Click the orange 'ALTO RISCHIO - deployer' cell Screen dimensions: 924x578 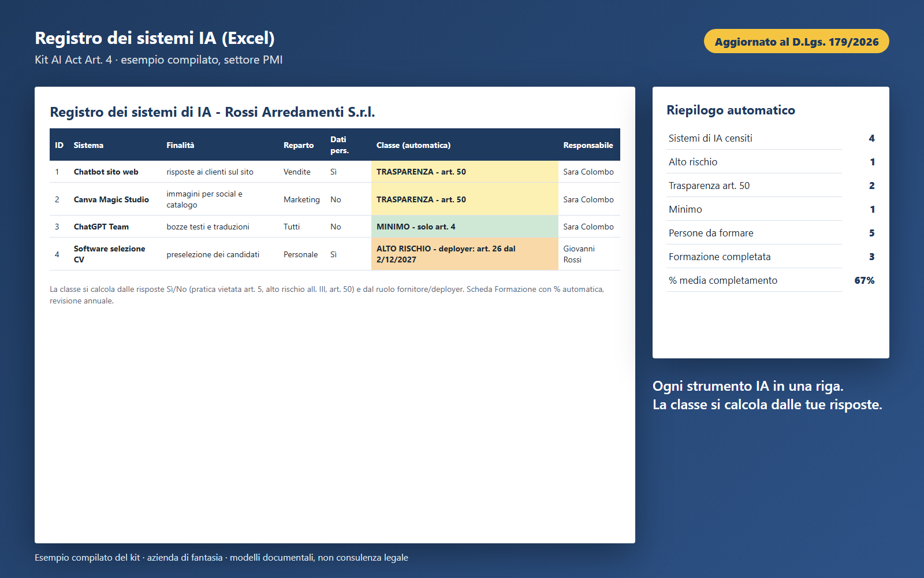[465, 254]
